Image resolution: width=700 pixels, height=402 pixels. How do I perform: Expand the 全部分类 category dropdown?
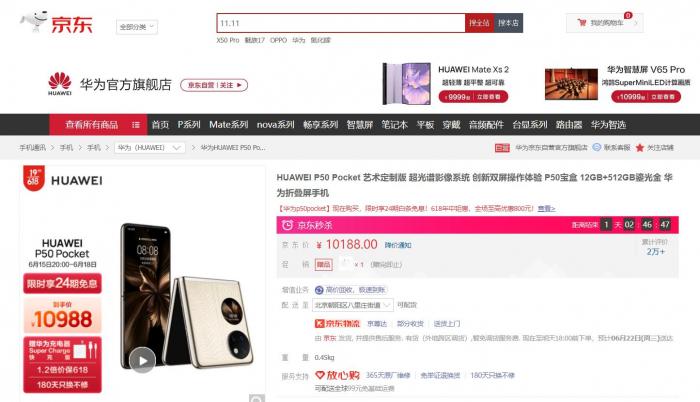click(137, 27)
